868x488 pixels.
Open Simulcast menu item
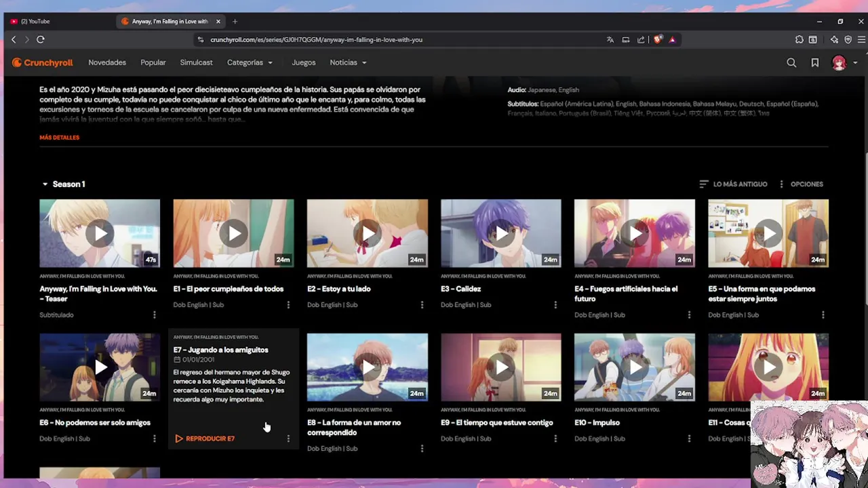coord(196,62)
